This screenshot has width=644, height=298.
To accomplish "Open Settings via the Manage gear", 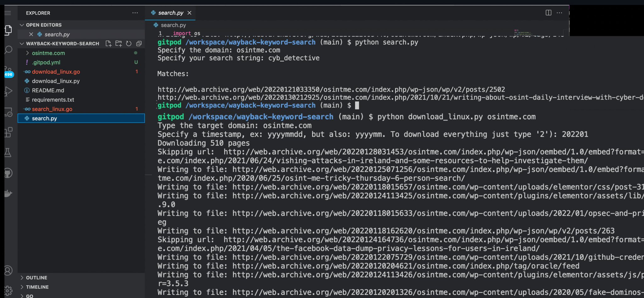I will (8, 290).
